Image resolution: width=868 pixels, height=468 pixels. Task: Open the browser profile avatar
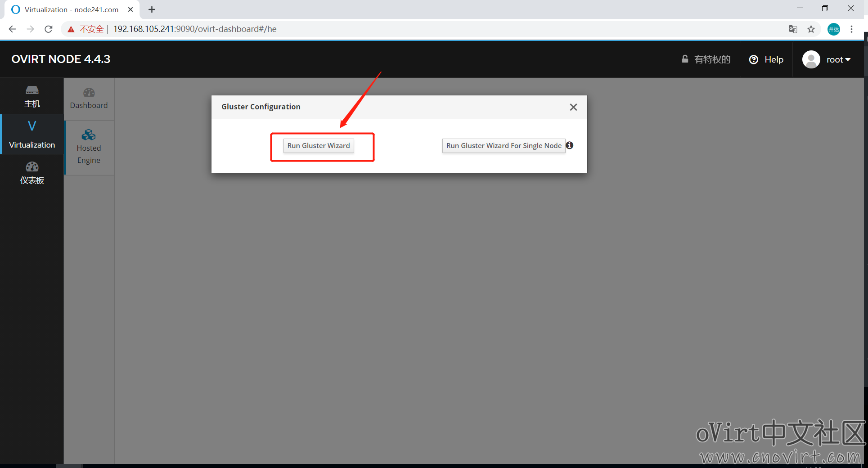coord(834,29)
